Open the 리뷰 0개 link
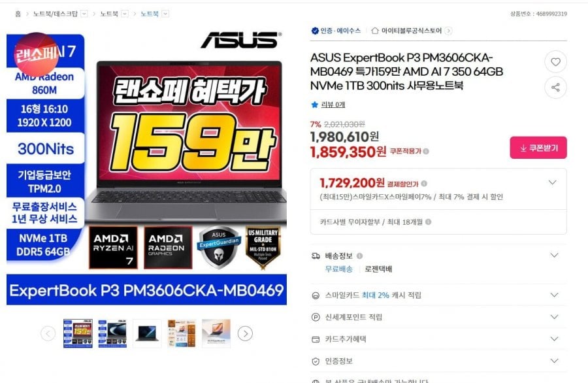Screen dimensions: 588x383 point(333,105)
